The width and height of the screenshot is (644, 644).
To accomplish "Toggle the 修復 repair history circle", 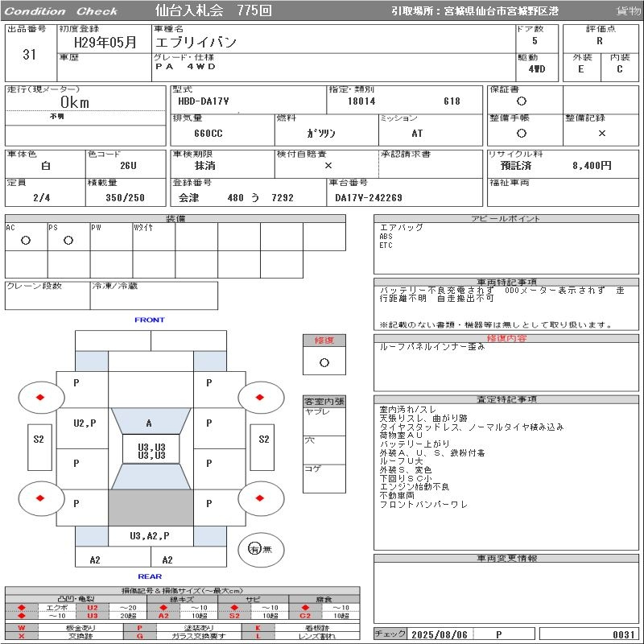I will [x=324, y=362].
